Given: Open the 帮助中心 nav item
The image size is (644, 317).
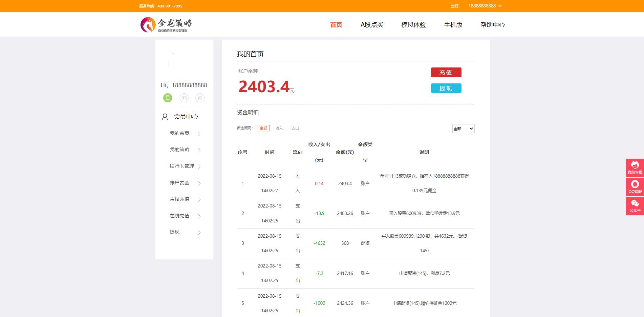Looking at the screenshot, I should (x=492, y=24).
